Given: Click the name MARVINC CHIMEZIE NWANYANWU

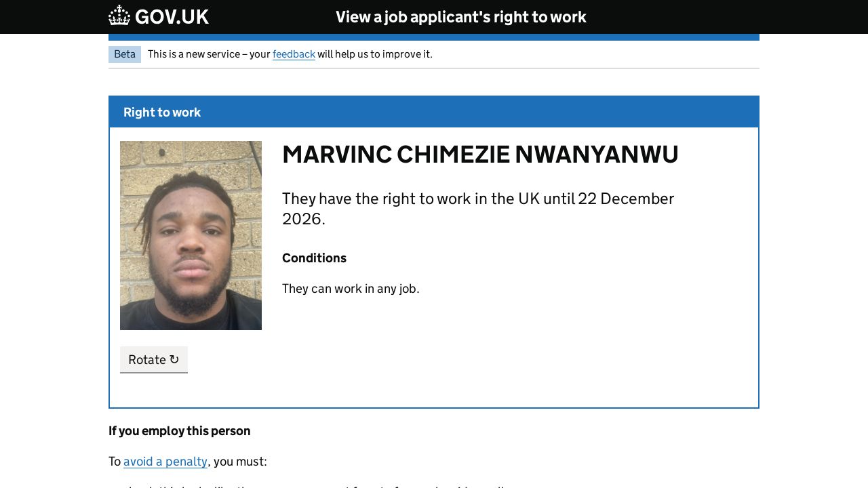Looking at the screenshot, I should coord(480,155).
